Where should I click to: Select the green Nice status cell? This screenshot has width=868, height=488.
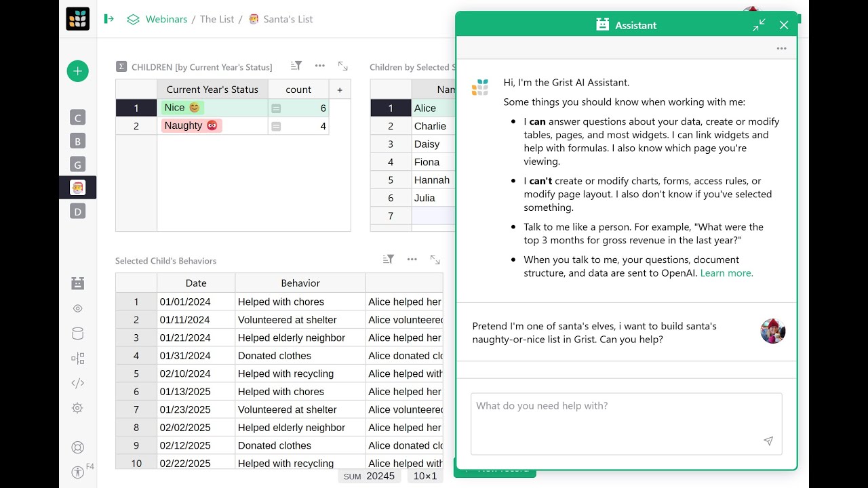coord(212,108)
